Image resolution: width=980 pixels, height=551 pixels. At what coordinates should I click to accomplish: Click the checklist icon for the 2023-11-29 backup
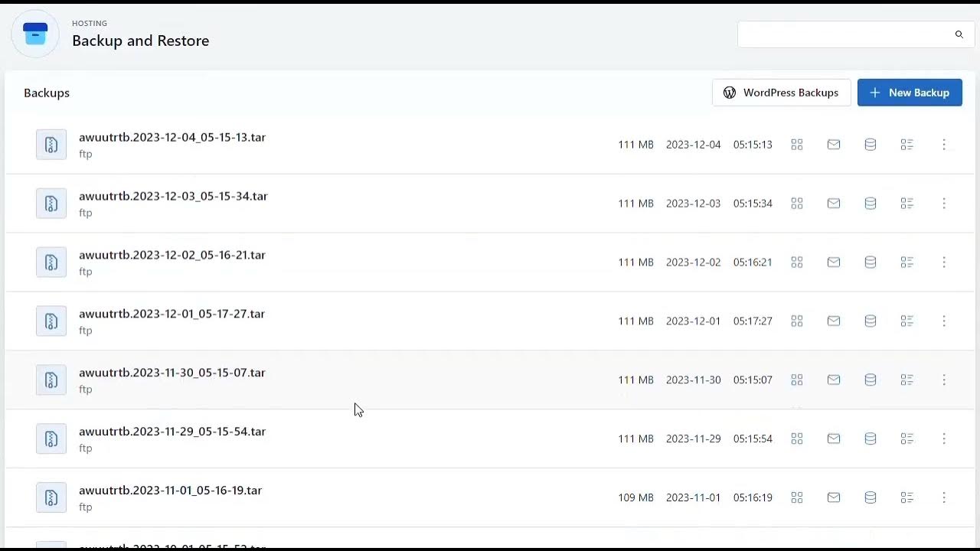tap(907, 439)
